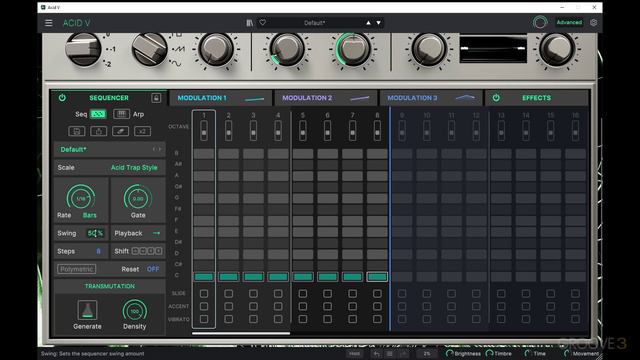The width and height of the screenshot is (640, 360).
Task: Click the green-ringed knob at the top
Action: tap(353, 49)
